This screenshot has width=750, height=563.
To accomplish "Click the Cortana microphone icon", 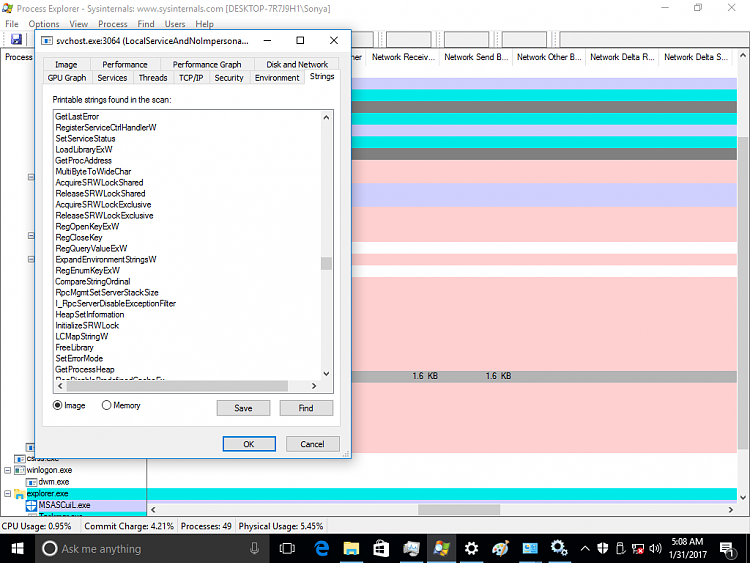I will [x=254, y=549].
